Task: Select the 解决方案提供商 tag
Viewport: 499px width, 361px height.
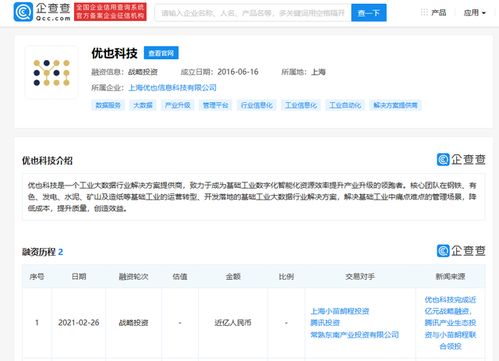Action: point(395,105)
